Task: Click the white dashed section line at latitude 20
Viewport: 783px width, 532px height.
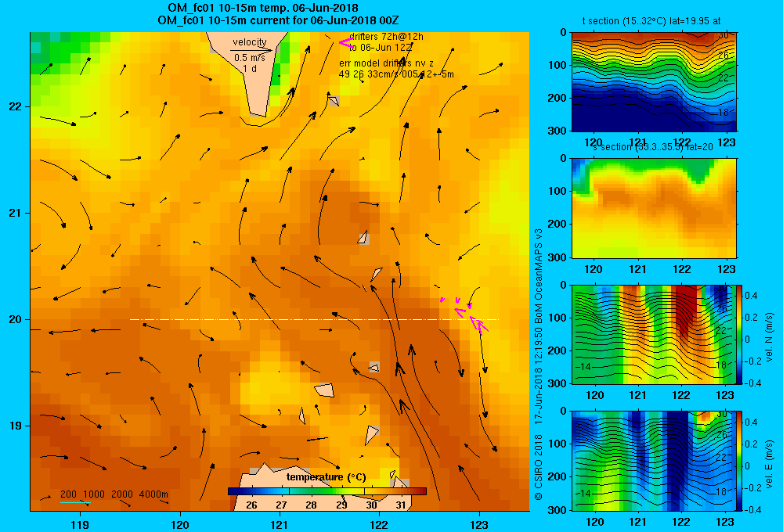Action: click(x=314, y=319)
